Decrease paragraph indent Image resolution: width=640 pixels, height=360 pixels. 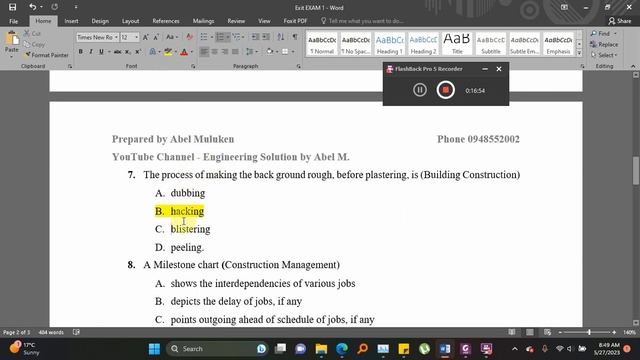pos(256,37)
